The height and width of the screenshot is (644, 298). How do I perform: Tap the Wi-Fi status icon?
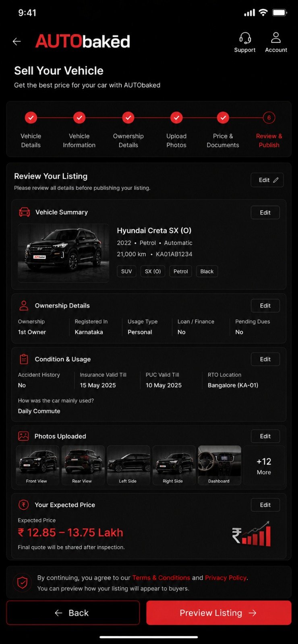coord(263,12)
